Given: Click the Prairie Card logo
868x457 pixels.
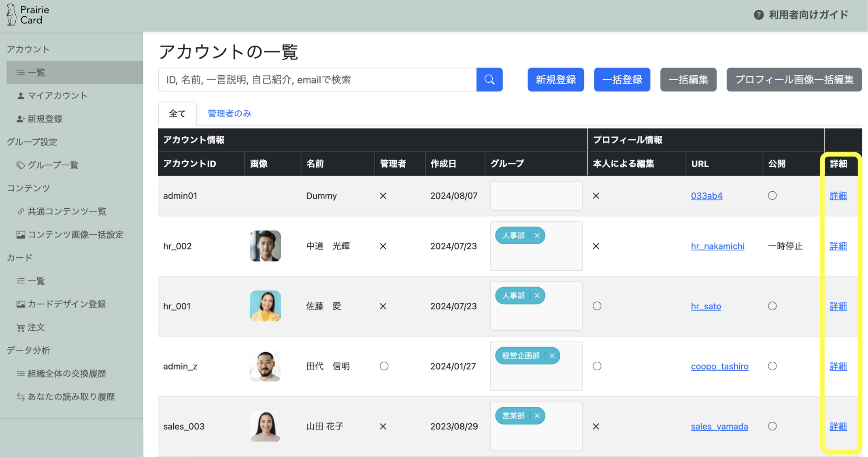Looking at the screenshot, I should click(28, 15).
